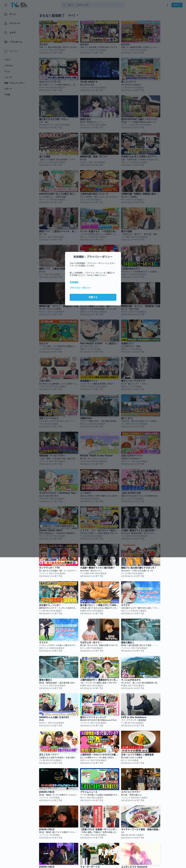Open the ネイチャーワールド高知 thumbnail
186x868 pixels.
pyautogui.click(x=141, y=816)
